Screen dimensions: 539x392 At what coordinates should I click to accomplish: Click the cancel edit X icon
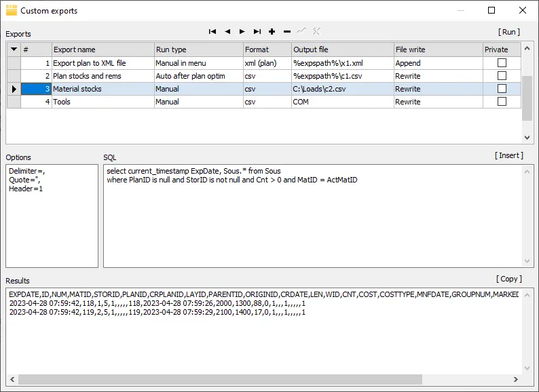[x=317, y=31]
